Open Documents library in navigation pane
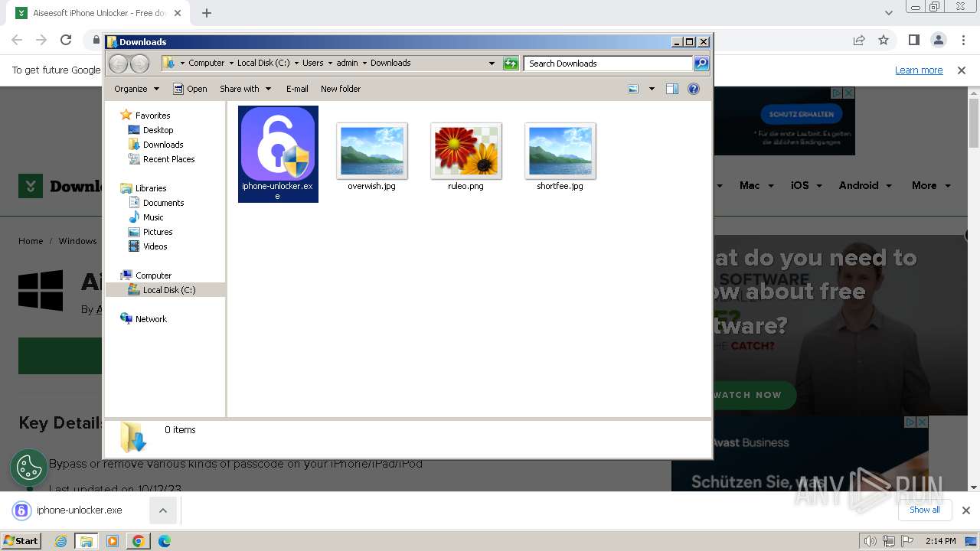Screen dimensions: 980x551 (163, 203)
